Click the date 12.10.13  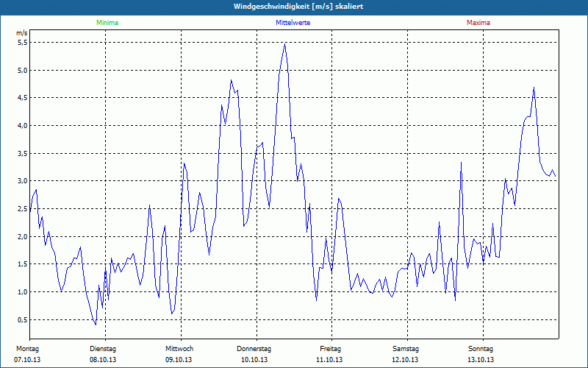pyautogui.click(x=405, y=360)
